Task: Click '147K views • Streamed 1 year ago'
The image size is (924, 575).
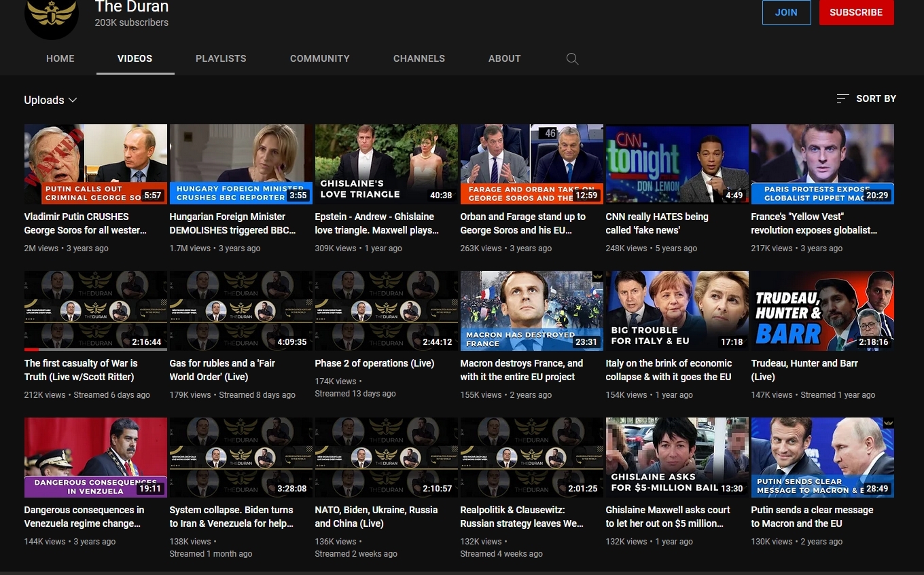Action: (813, 395)
